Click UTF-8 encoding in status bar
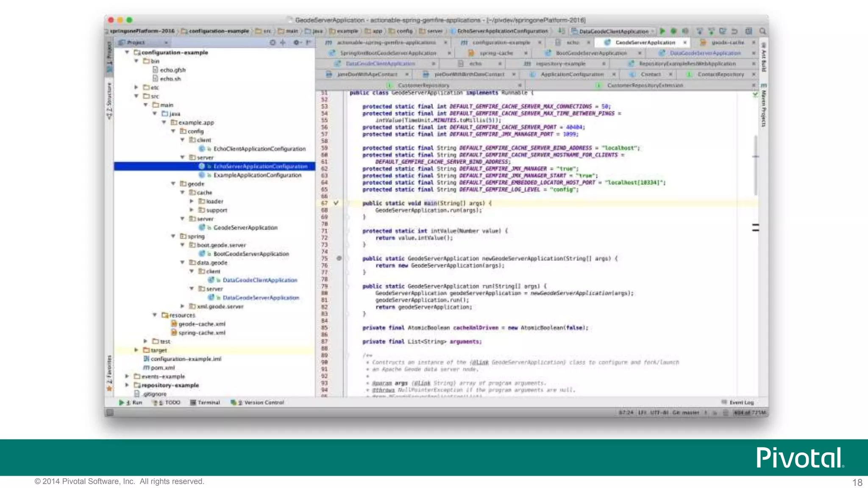The image size is (868, 488). tap(659, 412)
